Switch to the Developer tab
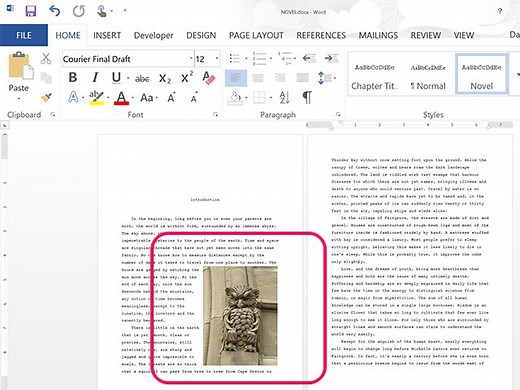This screenshot has width=520, height=390. pyautogui.click(x=153, y=35)
